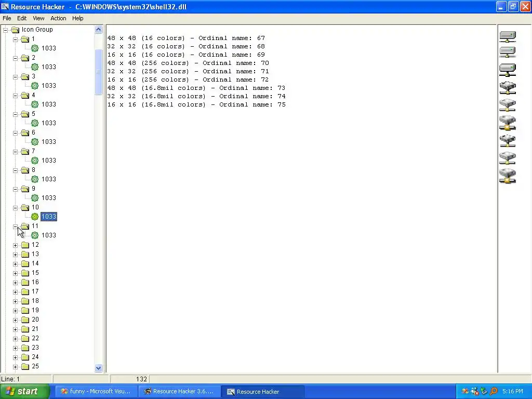Open the Edit menu
The height and width of the screenshot is (399, 532).
click(x=22, y=18)
